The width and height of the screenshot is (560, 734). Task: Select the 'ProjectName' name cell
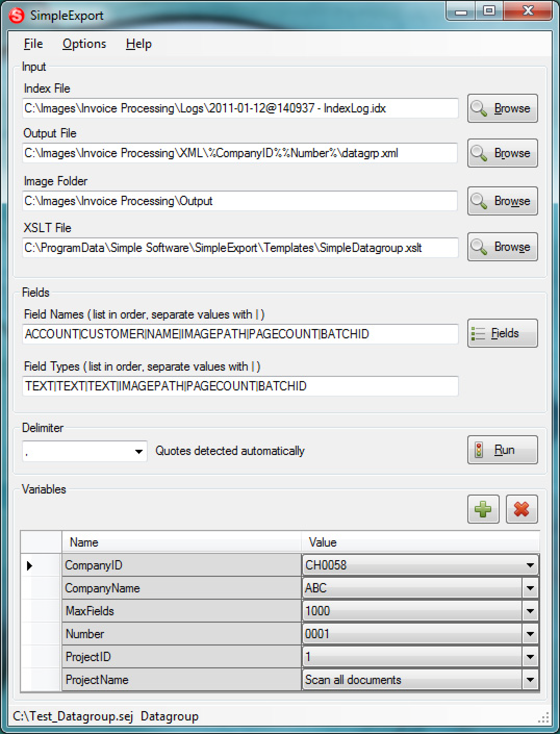tap(182, 680)
